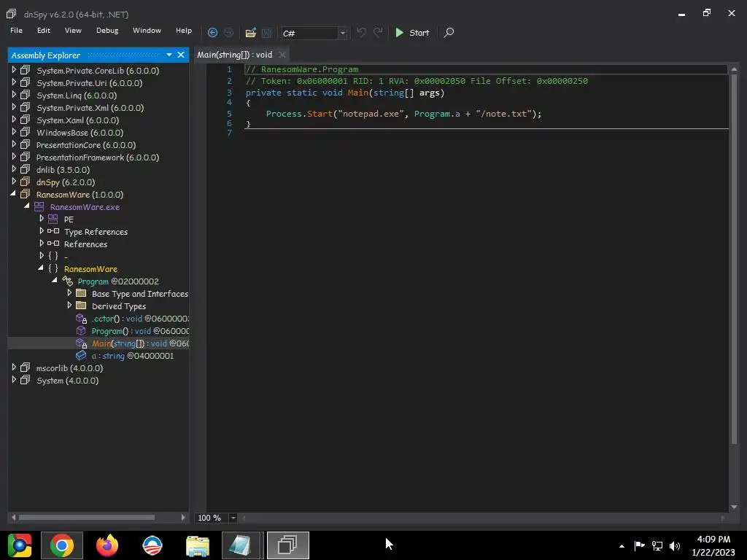The image size is (747, 560).
Task: Click the Search magnifier icon
Action: (449, 32)
